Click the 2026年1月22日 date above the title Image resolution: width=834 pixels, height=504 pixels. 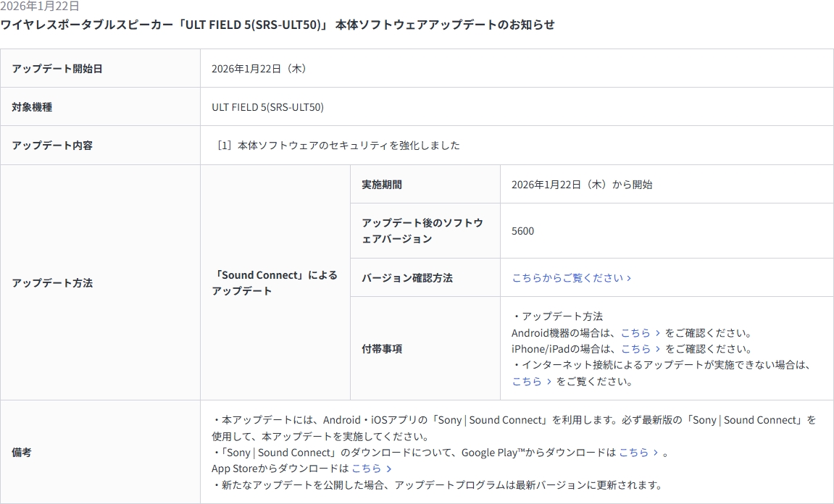pos(40,7)
